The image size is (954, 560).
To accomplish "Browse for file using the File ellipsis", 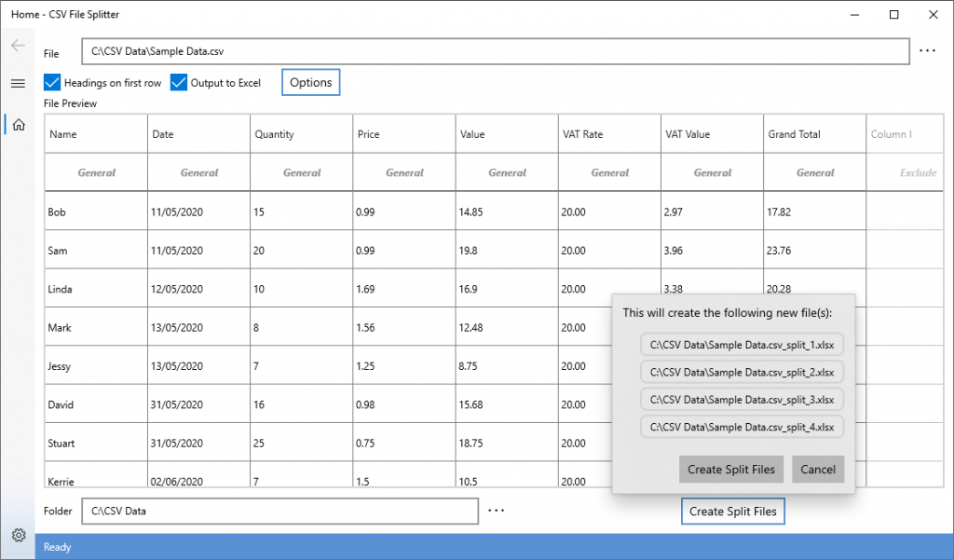I will pyautogui.click(x=927, y=51).
